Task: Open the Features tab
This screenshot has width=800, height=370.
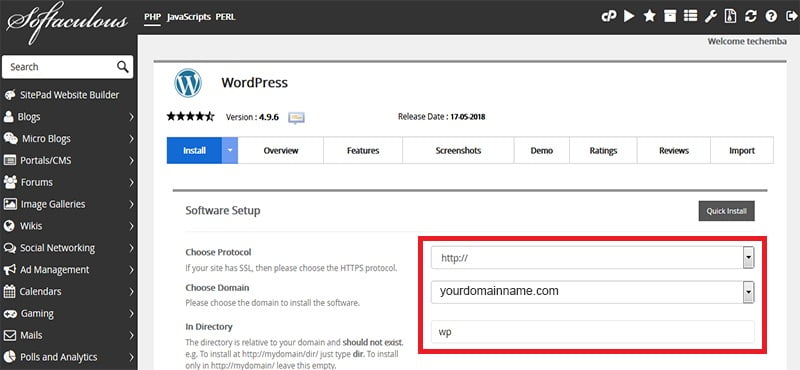Action: pos(363,151)
